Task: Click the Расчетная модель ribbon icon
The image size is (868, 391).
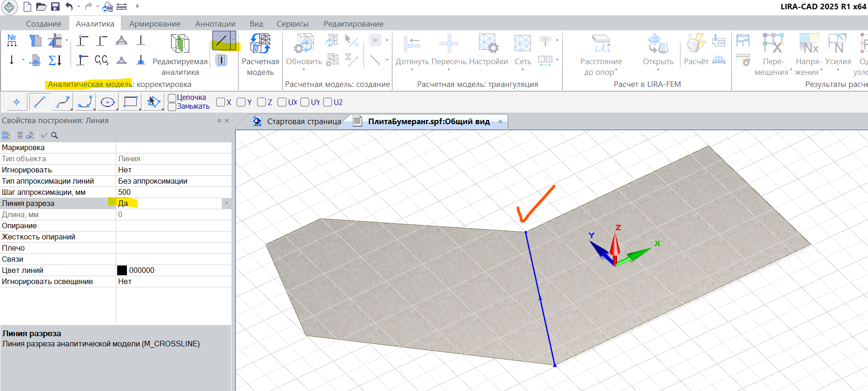Action: click(x=260, y=44)
